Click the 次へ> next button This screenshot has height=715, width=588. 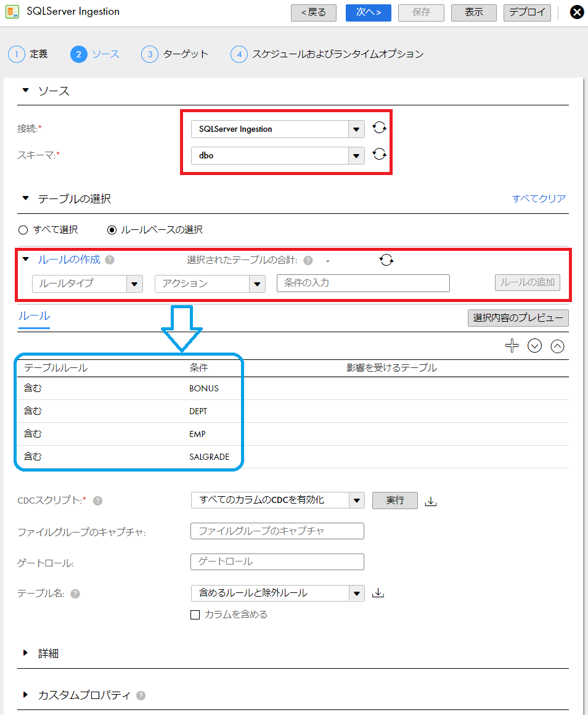(369, 13)
